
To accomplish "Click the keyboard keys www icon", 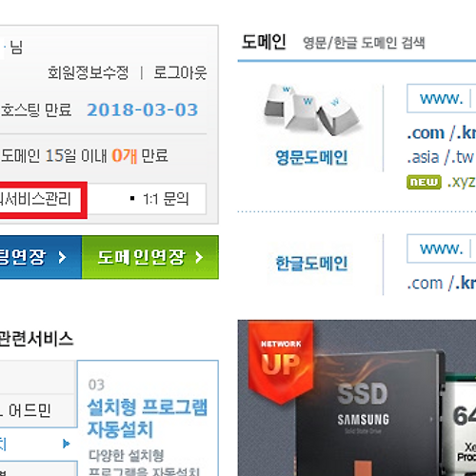I will (312, 110).
